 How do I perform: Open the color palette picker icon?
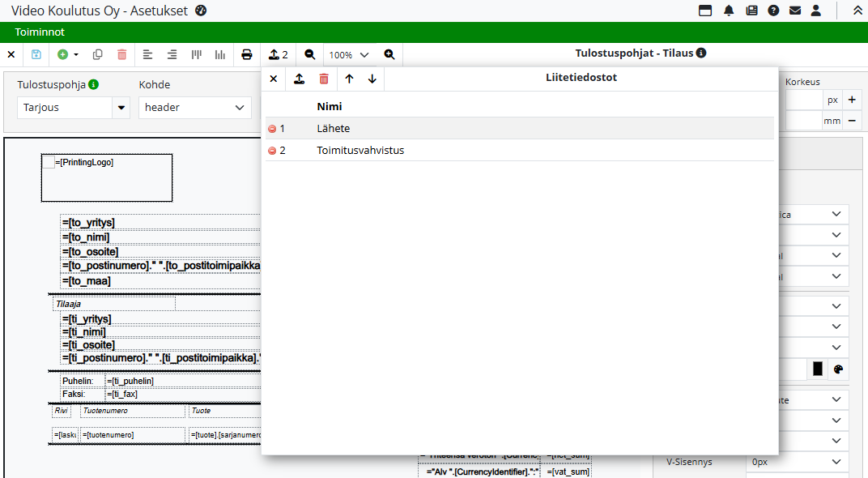coord(838,369)
